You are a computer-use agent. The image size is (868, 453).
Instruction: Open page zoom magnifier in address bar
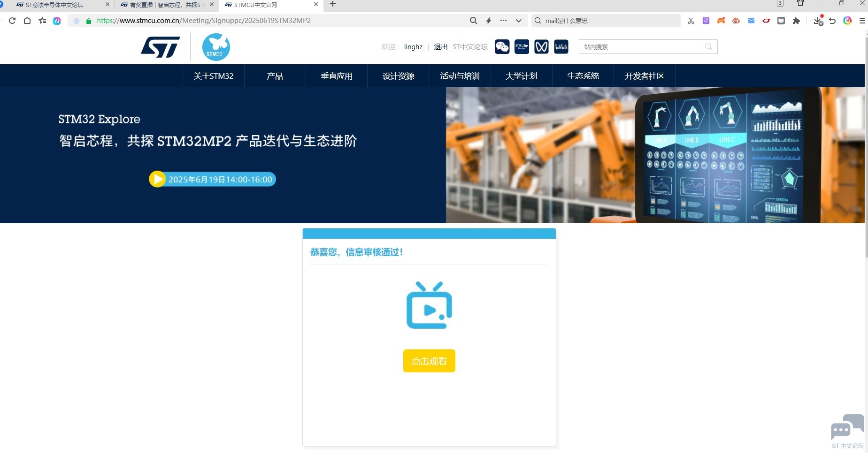474,21
